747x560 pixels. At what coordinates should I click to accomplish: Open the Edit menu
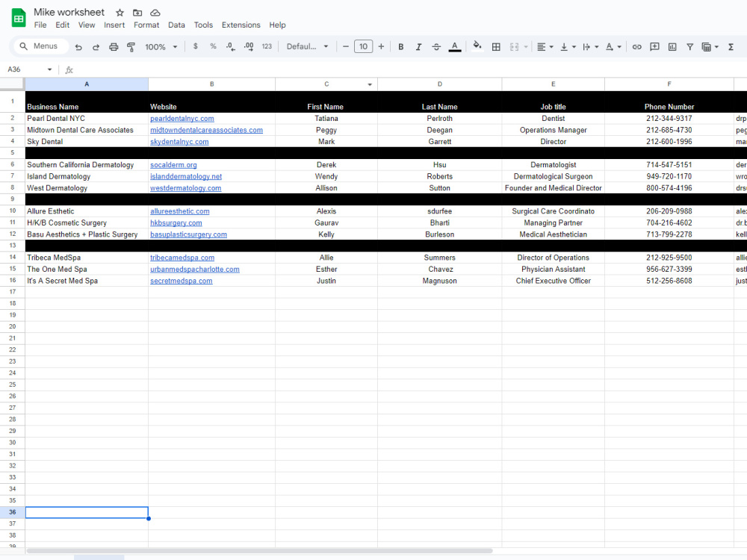[63, 25]
